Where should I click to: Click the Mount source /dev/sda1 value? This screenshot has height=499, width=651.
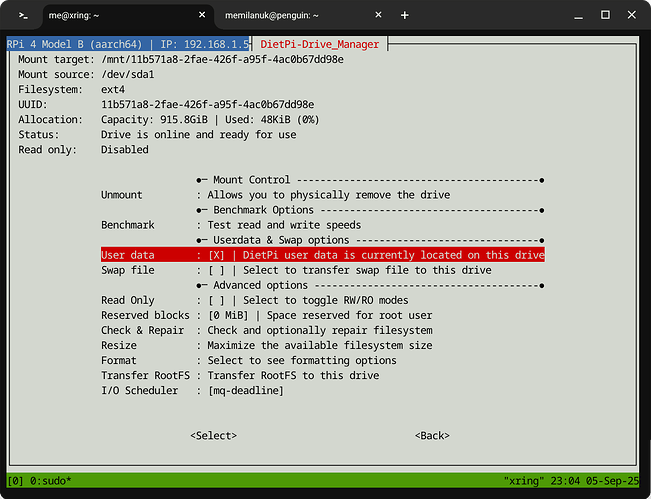point(127,74)
